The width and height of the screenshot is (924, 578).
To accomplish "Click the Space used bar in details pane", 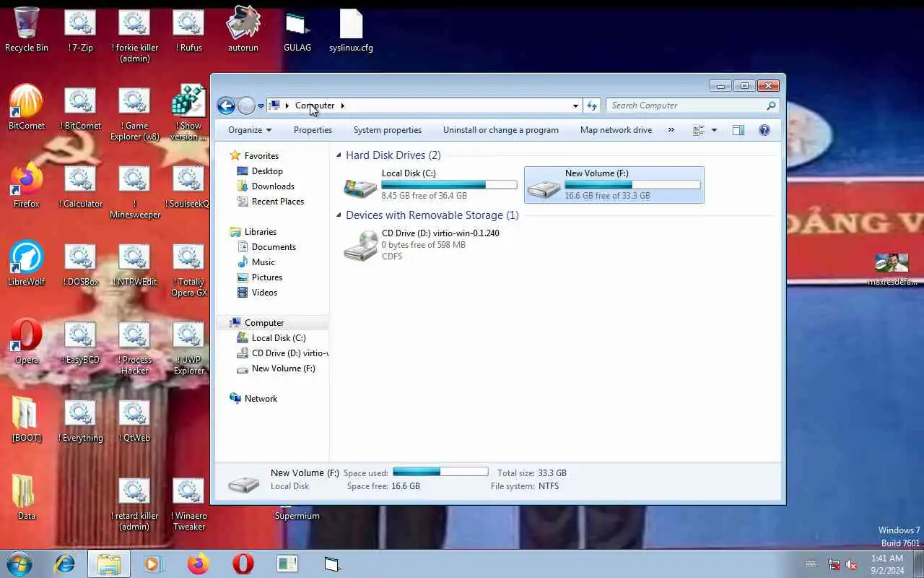I will (x=440, y=472).
